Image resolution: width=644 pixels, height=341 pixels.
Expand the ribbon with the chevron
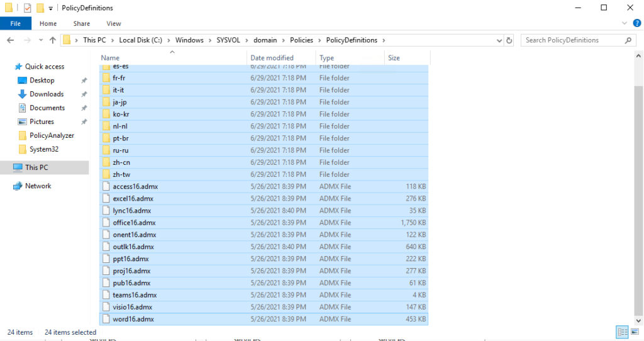click(x=625, y=23)
